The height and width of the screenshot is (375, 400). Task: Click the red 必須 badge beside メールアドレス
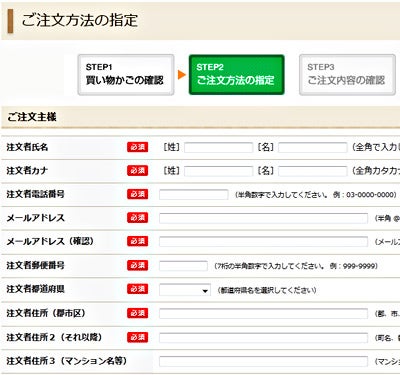[x=137, y=218]
